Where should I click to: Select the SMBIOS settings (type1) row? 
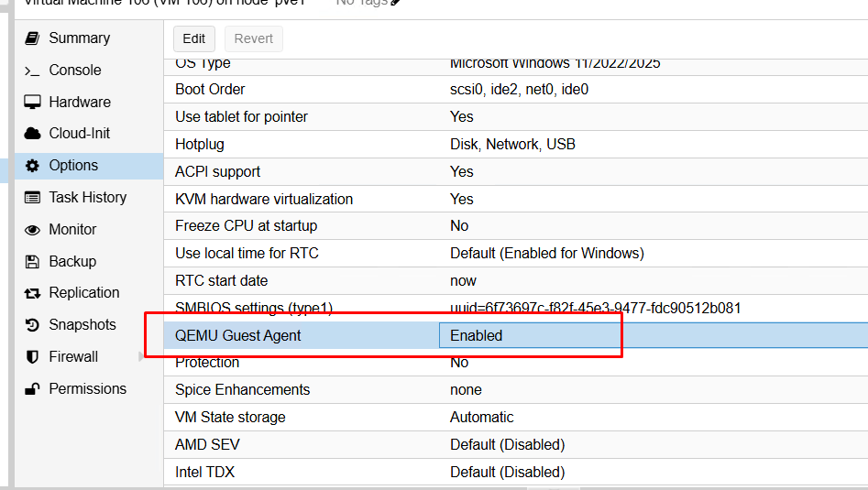coord(516,308)
